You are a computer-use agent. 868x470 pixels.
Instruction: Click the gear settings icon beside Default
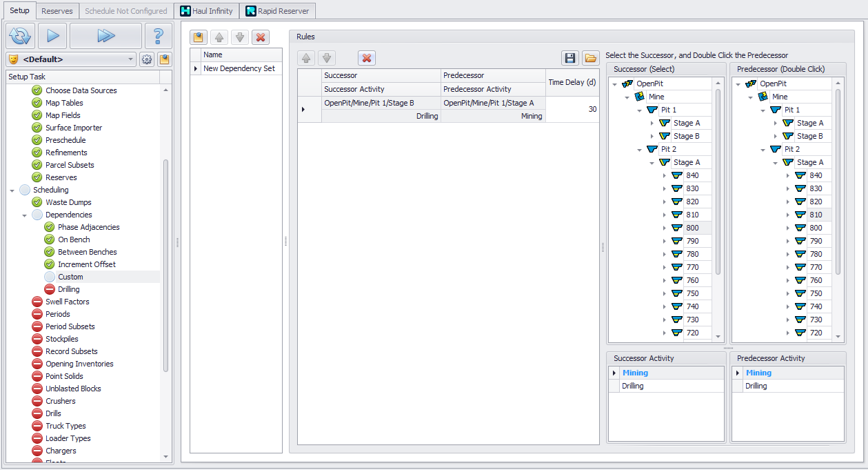click(x=147, y=59)
